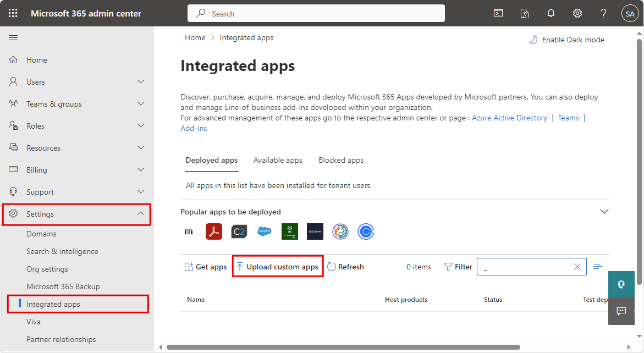Open the teal headset help button
644x353 pixels.
click(x=621, y=284)
